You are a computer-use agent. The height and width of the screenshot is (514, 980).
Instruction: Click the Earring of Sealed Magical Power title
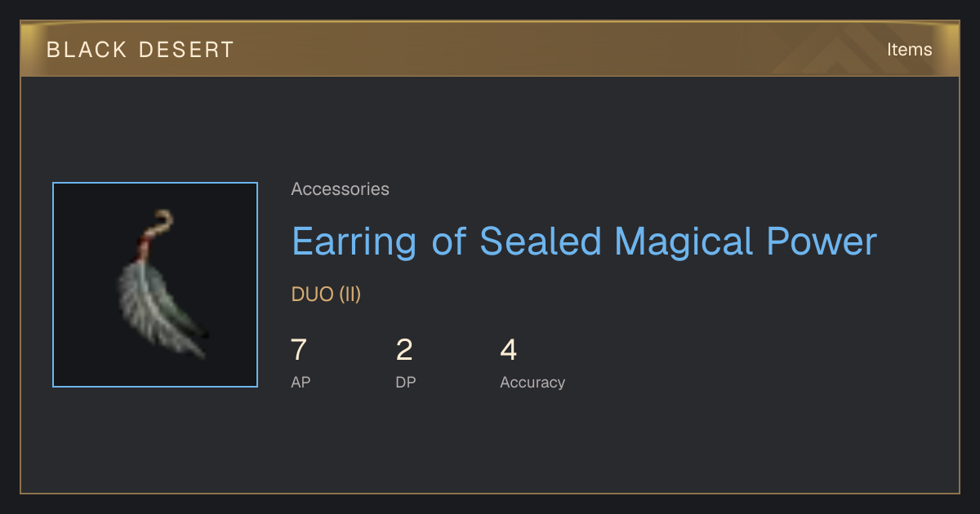coord(584,241)
